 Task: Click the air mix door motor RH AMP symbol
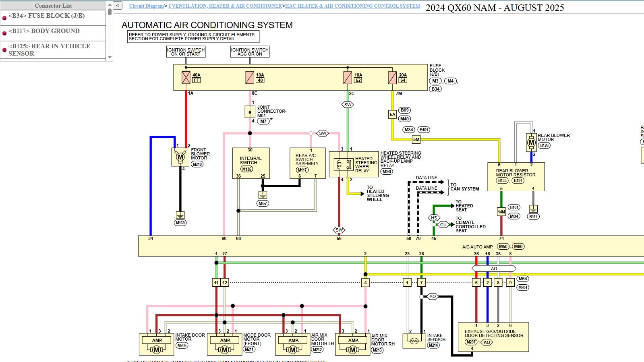click(x=353, y=340)
